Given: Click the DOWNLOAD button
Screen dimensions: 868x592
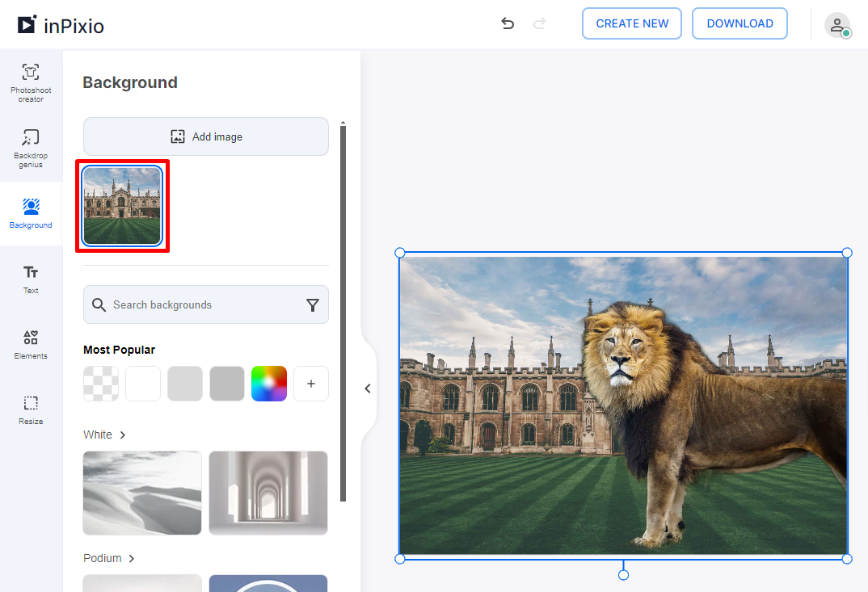Looking at the screenshot, I should (739, 23).
